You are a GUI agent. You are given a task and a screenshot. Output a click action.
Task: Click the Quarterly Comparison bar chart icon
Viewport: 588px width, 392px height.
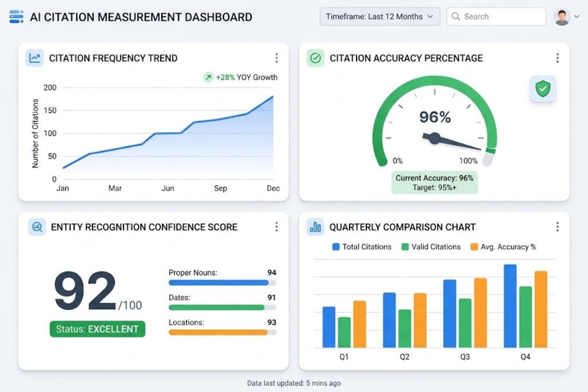pyautogui.click(x=315, y=227)
